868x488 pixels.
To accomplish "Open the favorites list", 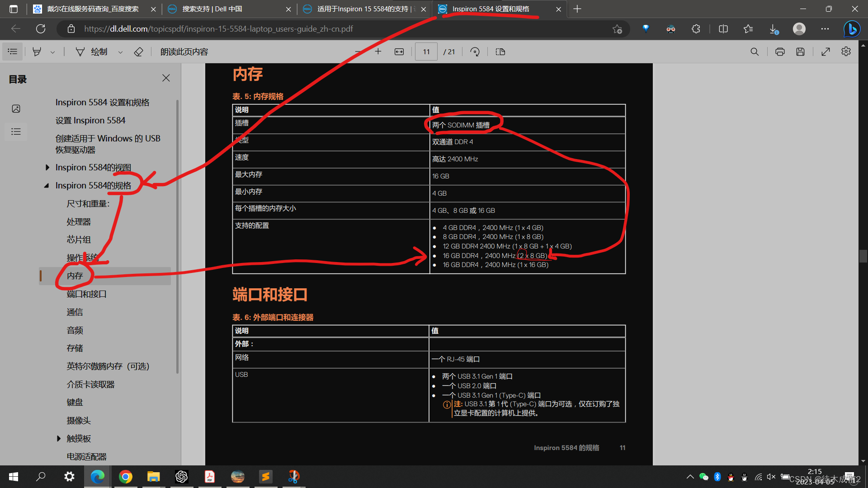I will pyautogui.click(x=748, y=29).
